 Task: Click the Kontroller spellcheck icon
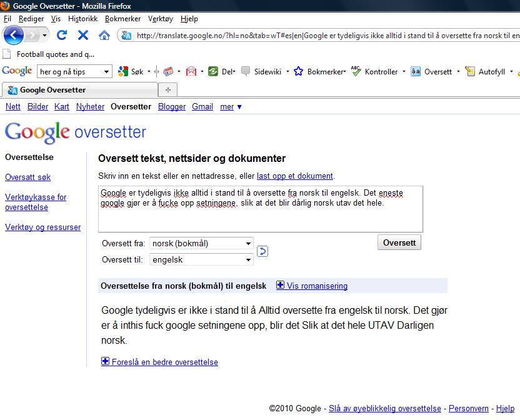coord(356,71)
